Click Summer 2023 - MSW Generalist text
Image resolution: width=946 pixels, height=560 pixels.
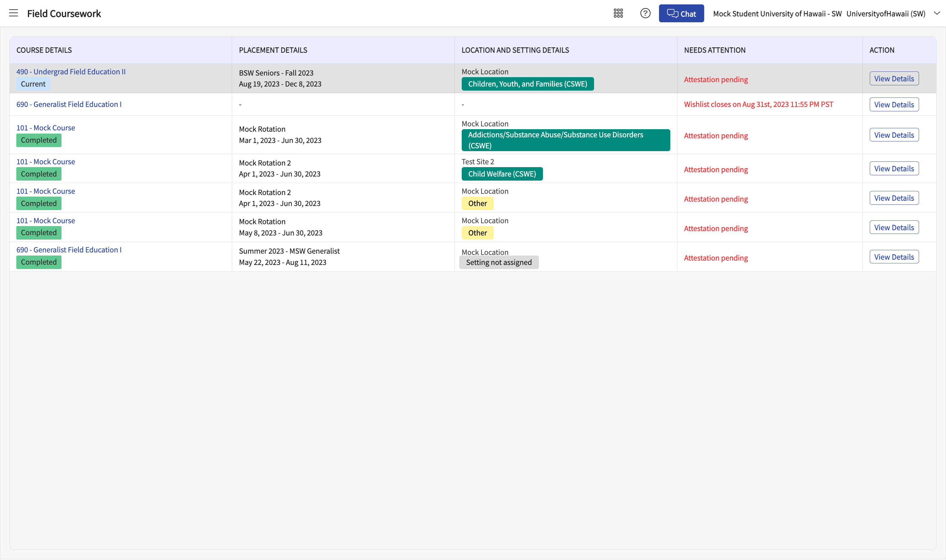(x=289, y=251)
